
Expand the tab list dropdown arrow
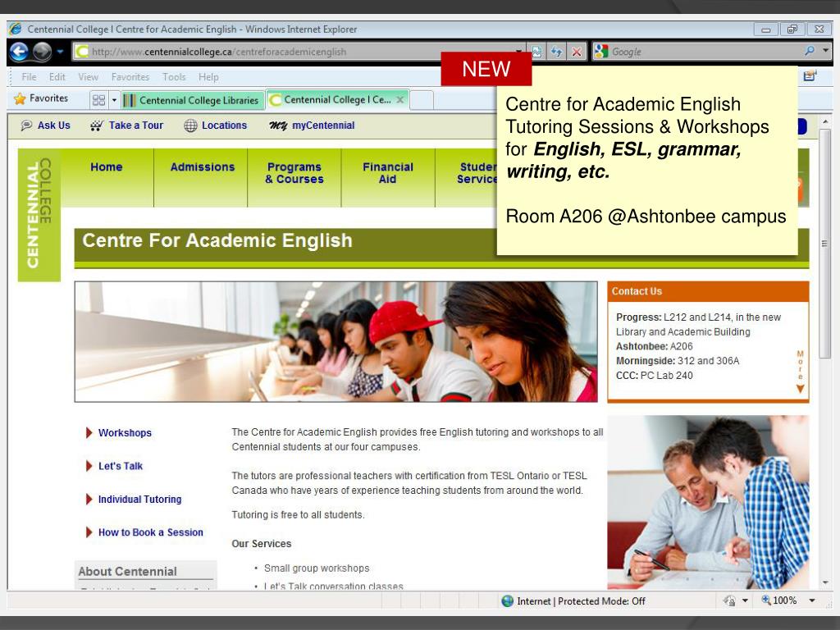click(114, 100)
